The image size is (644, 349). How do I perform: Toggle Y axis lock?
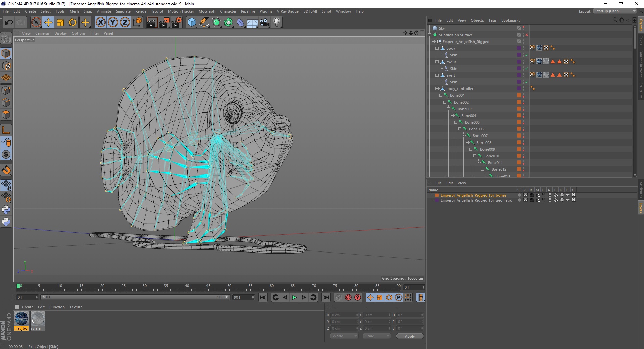click(x=113, y=23)
